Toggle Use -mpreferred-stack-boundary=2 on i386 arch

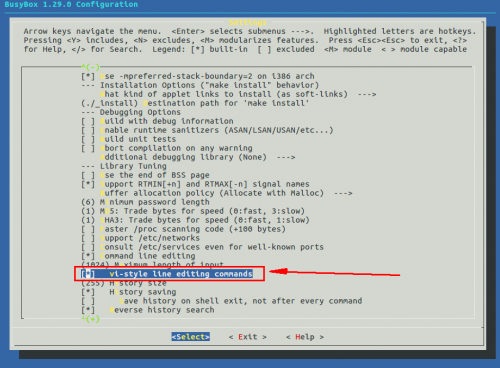198,76
